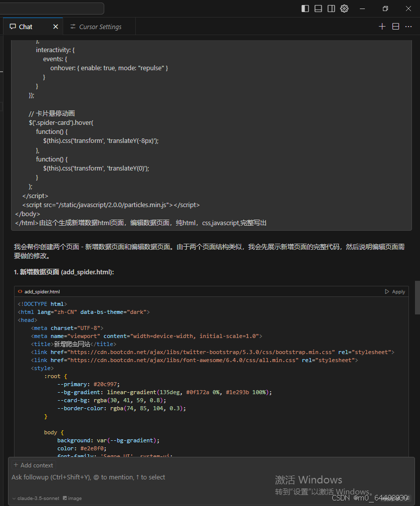The height and width of the screenshot is (506, 420).
Task: Toggle the bottom panel layout icon
Action: [318, 9]
